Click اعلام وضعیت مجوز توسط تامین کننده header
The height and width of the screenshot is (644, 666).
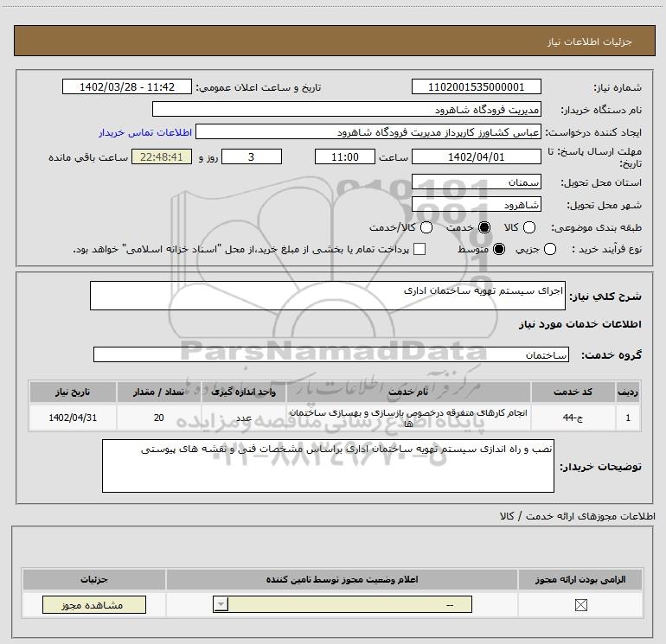point(342,579)
